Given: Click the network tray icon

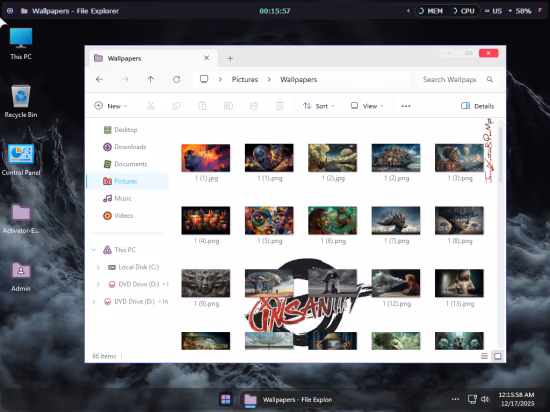Looking at the screenshot, I should (472, 399).
